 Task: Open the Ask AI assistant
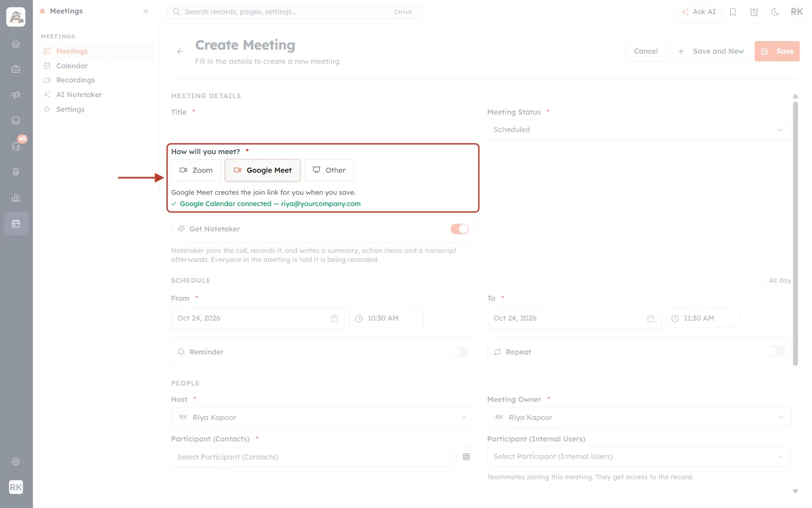698,12
